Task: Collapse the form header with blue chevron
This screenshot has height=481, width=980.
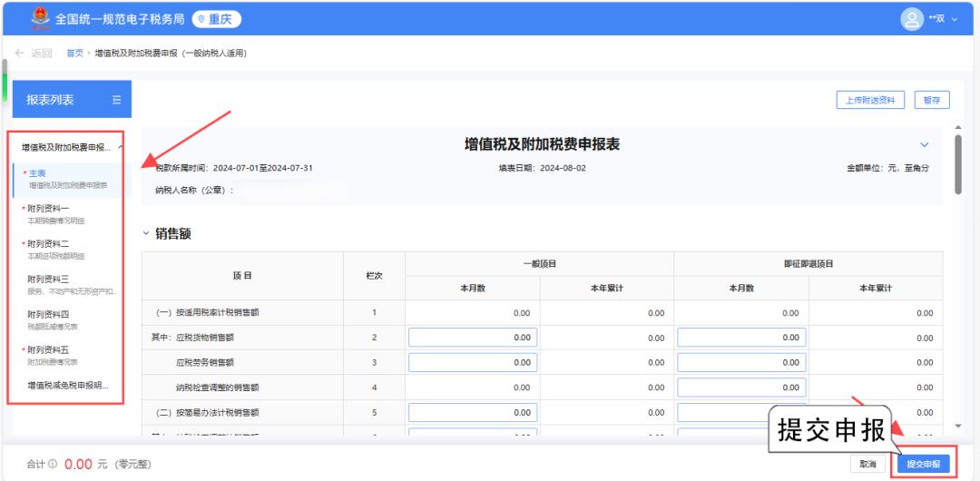Action: (x=925, y=145)
